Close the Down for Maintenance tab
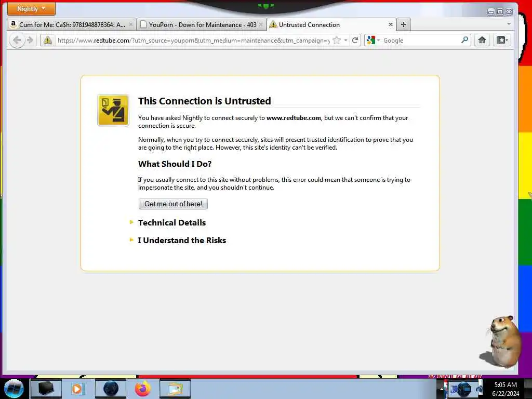This screenshot has width=532, height=399. tap(261, 25)
